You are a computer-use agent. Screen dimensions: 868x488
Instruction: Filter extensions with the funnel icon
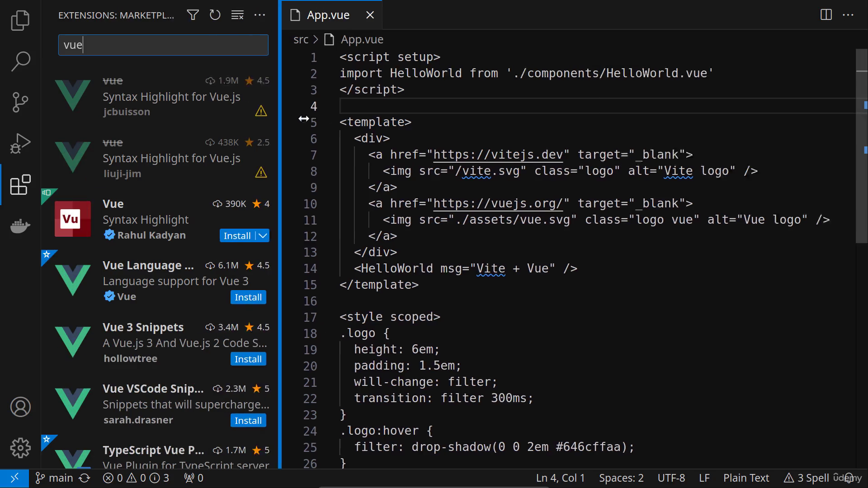click(193, 15)
